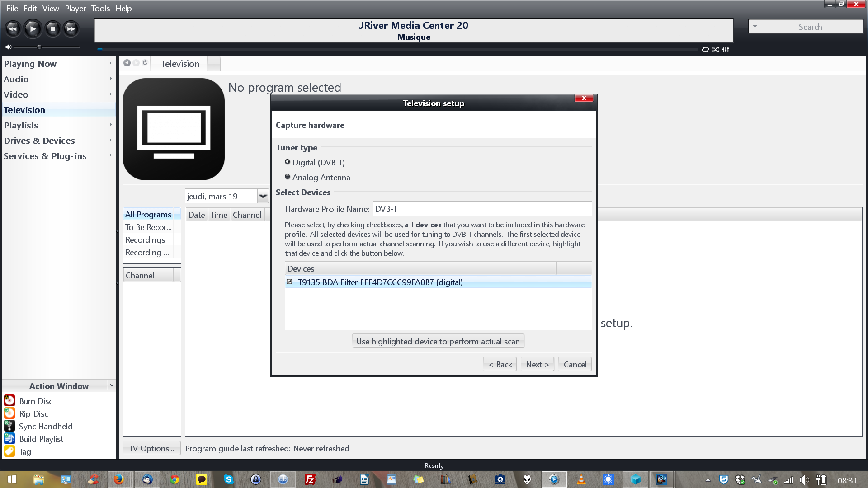Open the search options dropdown arrow
The height and width of the screenshot is (488, 868).
coord(755,26)
